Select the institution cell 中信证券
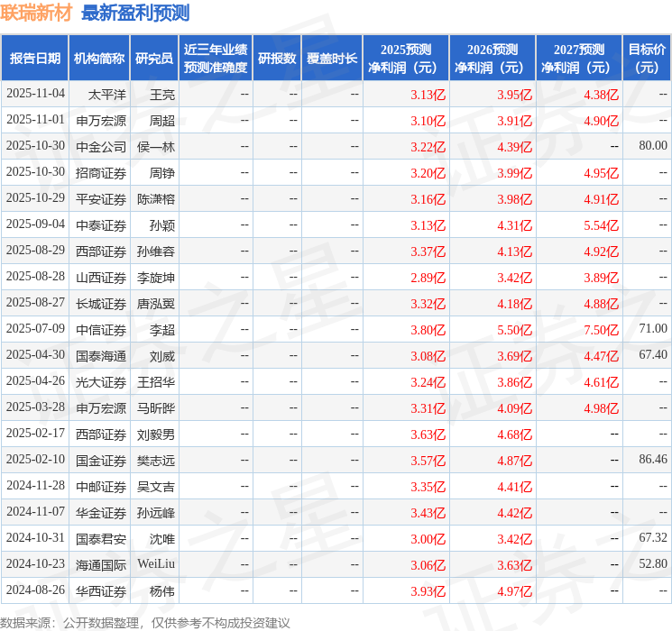The height and width of the screenshot is (631, 672). click(101, 330)
